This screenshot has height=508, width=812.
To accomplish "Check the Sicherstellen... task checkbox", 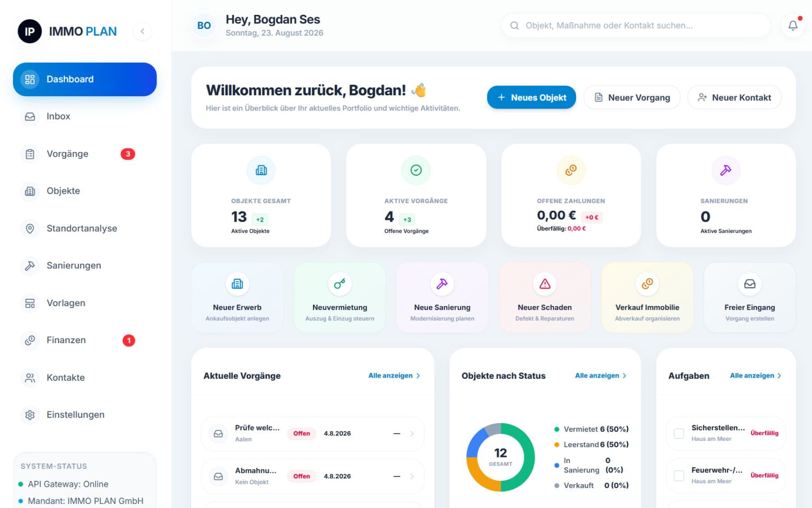I will pyautogui.click(x=679, y=433).
